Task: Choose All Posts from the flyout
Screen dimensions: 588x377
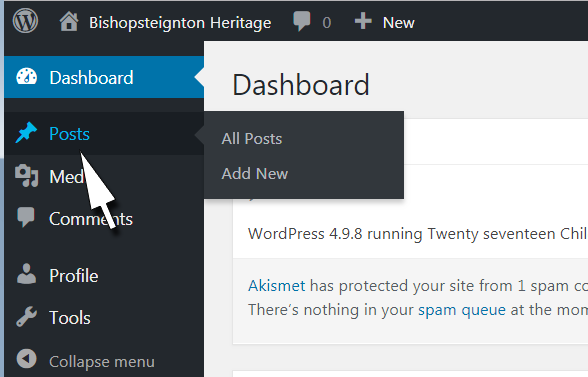Action: (252, 139)
